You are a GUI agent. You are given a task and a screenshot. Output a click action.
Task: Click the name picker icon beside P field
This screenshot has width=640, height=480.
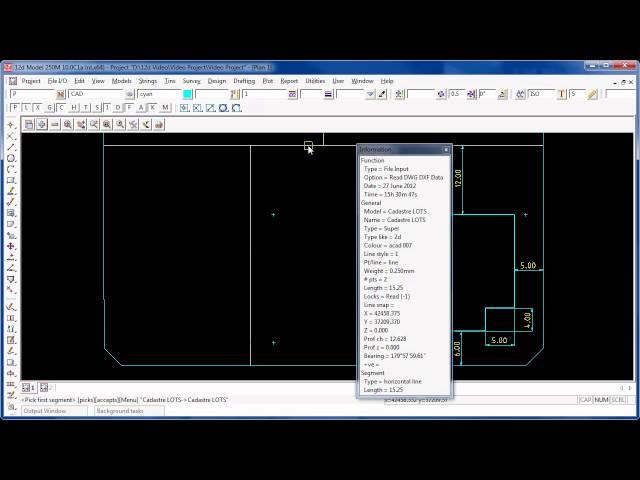click(60, 94)
